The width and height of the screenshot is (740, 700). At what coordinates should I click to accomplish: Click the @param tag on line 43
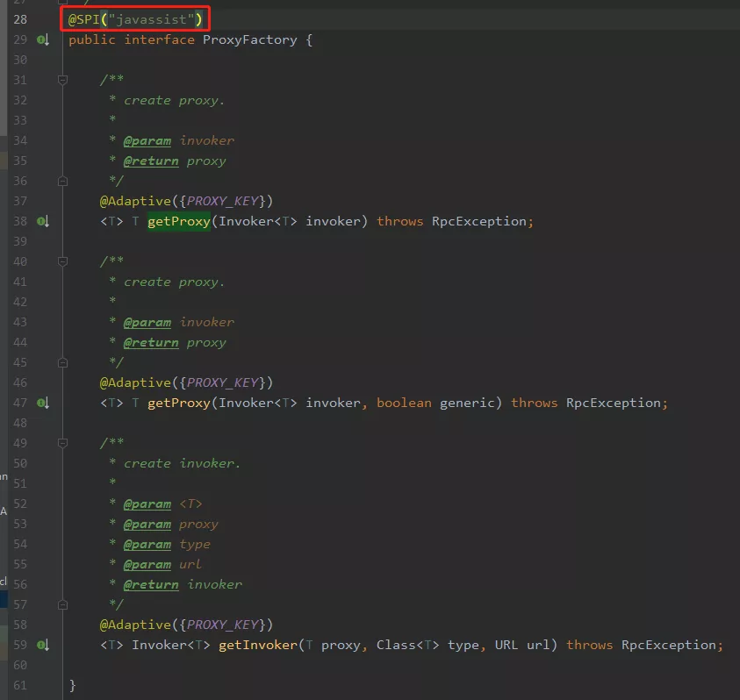point(147,323)
